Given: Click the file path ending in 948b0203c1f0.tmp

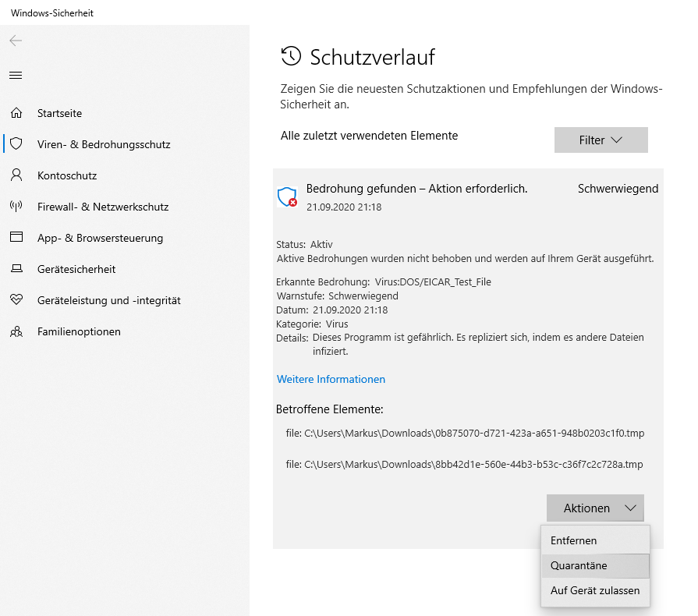Looking at the screenshot, I should click(x=465, y=433).
